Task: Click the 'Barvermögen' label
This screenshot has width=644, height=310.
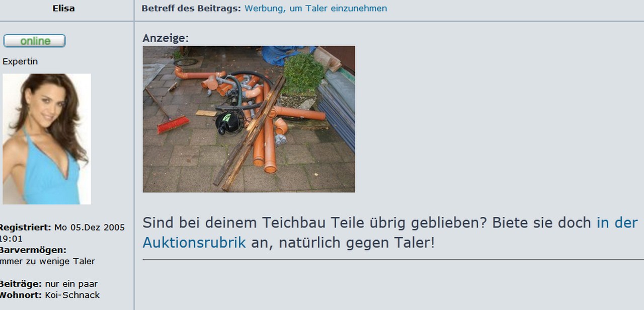Action: pyautogui.click(x=32, y=250)
